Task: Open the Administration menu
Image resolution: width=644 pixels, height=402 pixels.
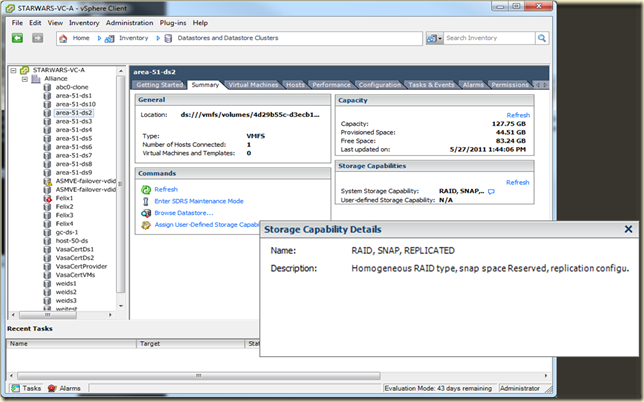Action: point(129,23)
